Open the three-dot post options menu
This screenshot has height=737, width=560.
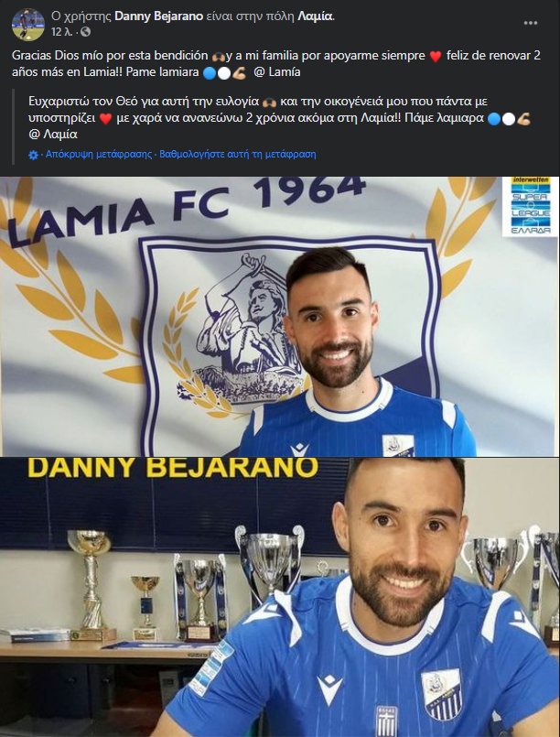pos(531,23)
